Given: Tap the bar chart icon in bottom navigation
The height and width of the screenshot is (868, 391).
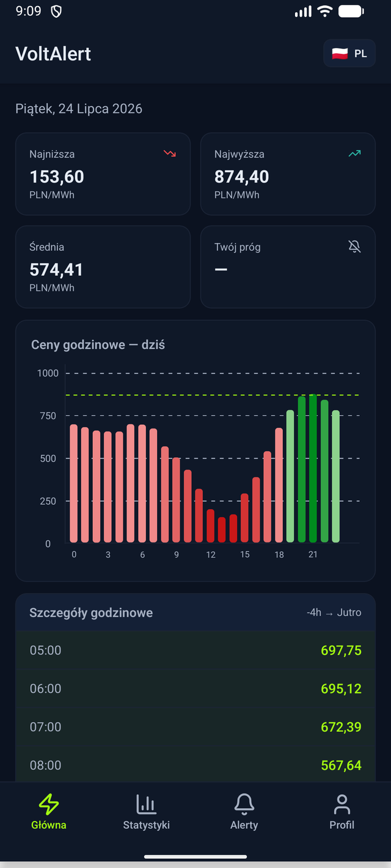Looking at the screenshot, I should tap(147, 805).
